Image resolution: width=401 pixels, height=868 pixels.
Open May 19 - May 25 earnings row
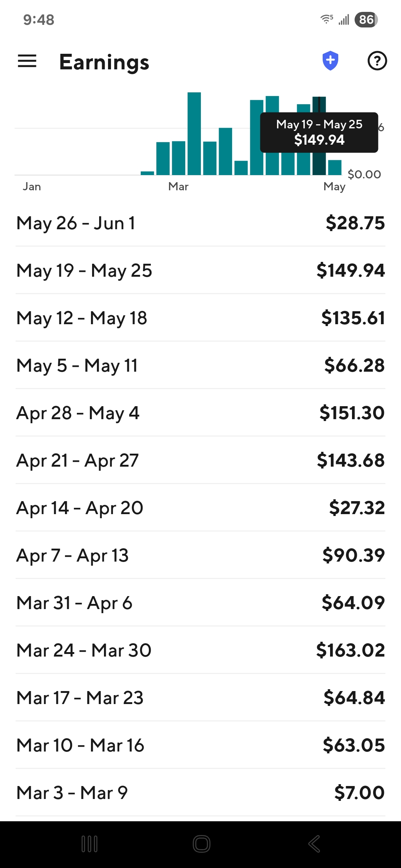(200, 271)
